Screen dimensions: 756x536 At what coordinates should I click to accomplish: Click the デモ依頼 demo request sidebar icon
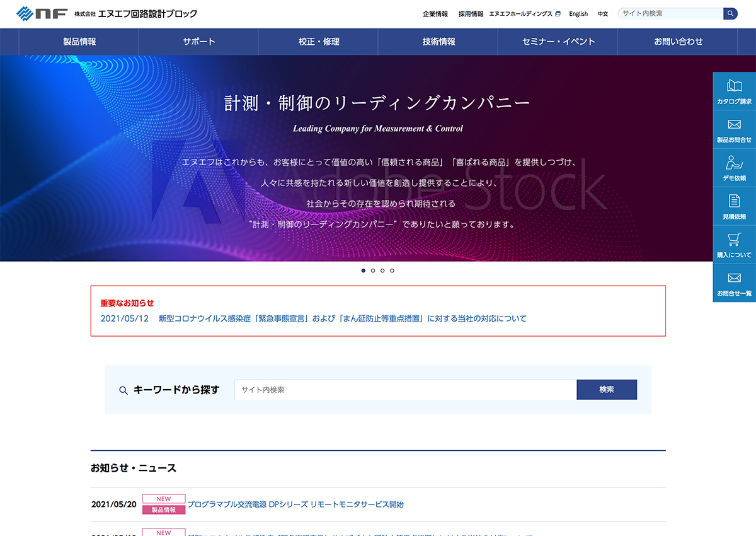point(734,168)
